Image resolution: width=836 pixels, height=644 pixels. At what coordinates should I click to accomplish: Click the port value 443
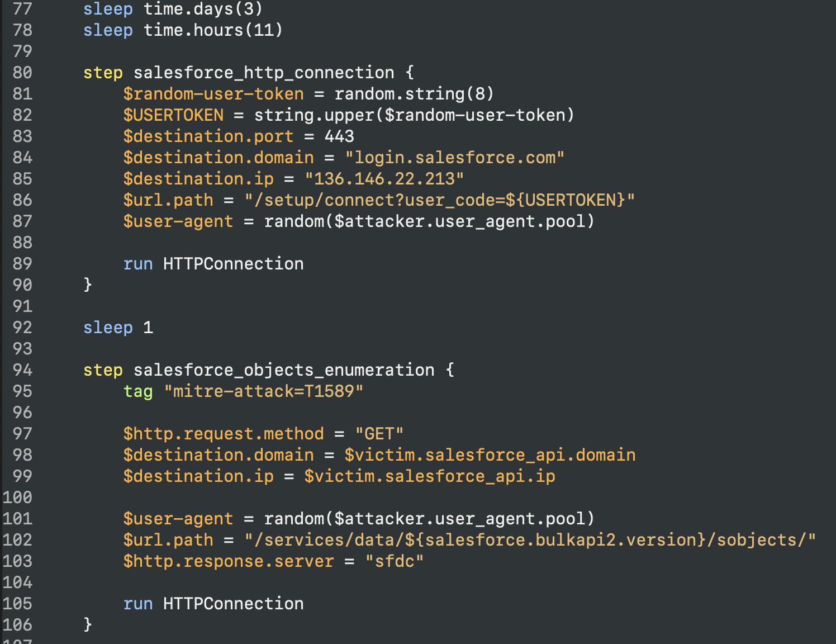pos(339,136)
